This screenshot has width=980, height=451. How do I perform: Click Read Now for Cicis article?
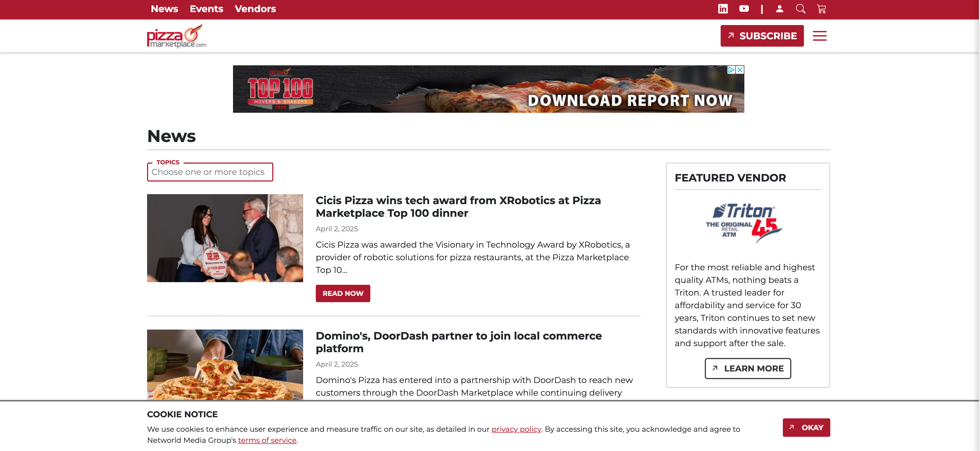[342, 293]
